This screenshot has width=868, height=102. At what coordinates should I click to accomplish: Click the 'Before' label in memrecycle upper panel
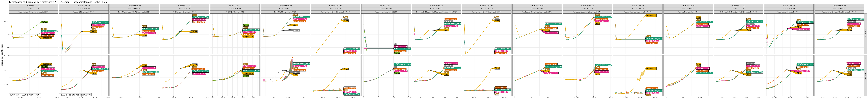point(44,22)
